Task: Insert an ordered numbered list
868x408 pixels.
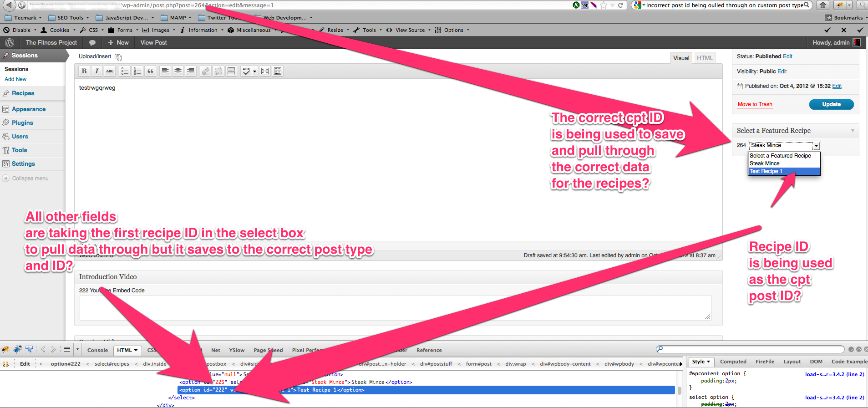Action: (137, 71)
